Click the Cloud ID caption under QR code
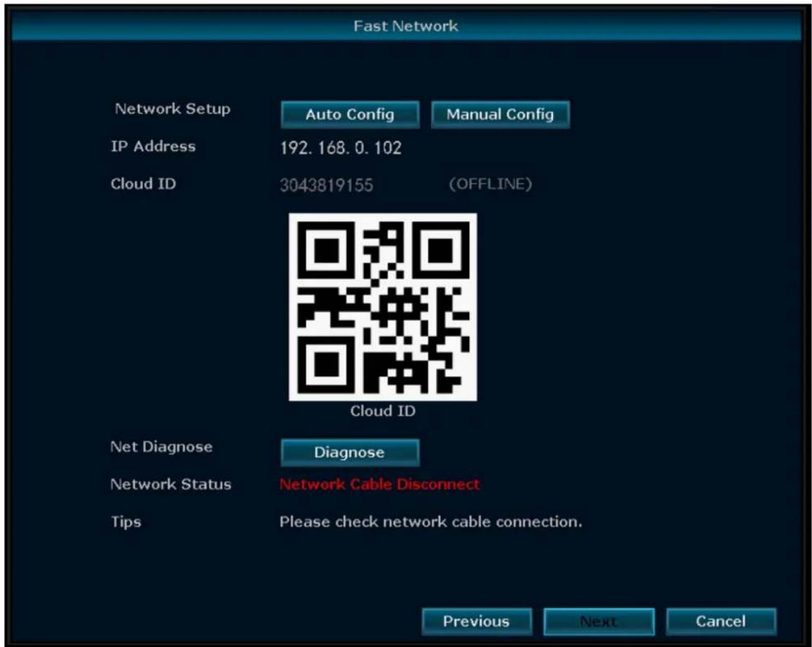The height and width of the screenshot is (647, 812). 383,411
